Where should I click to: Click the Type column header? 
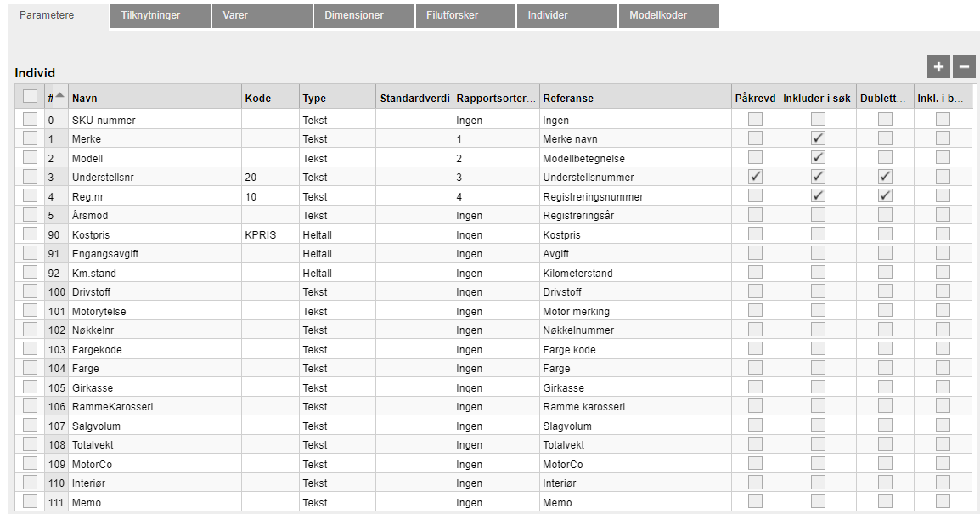(x=337, y=98)
